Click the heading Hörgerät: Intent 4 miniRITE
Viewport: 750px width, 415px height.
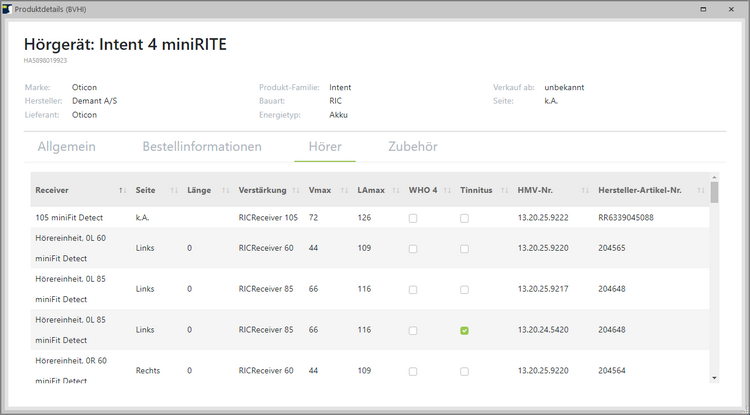pyautogui.click(x=125, y=44)
